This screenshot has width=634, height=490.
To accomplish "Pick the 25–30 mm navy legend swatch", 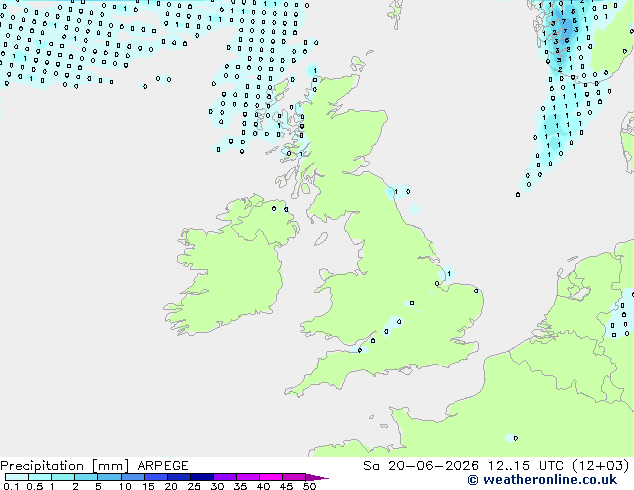I will [201, 477].
